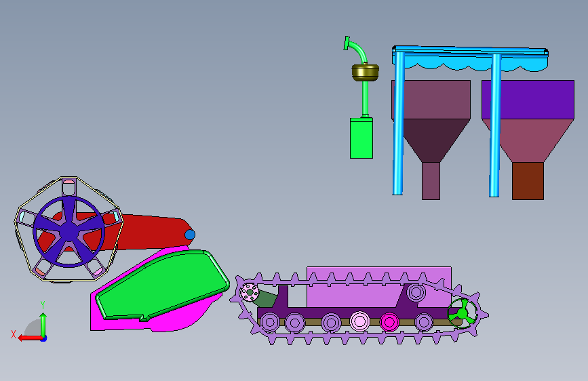Click the blue pivot pin on the red arm

pos(190,235)
